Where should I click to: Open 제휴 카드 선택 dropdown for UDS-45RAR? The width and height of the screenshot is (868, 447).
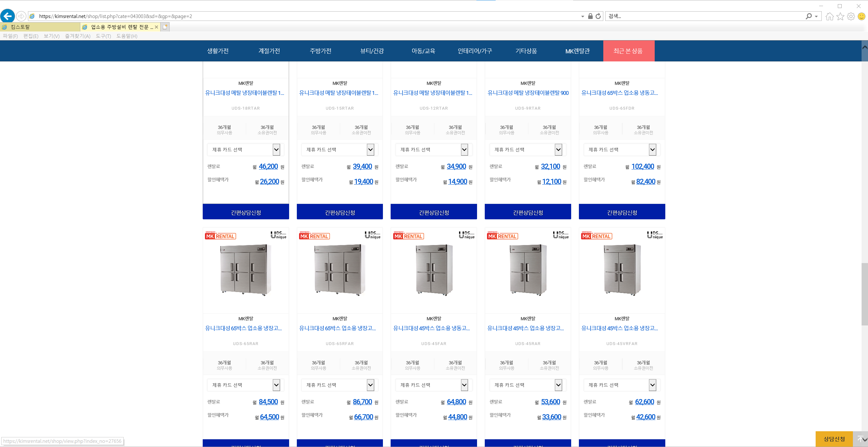(x=528, y=385)
